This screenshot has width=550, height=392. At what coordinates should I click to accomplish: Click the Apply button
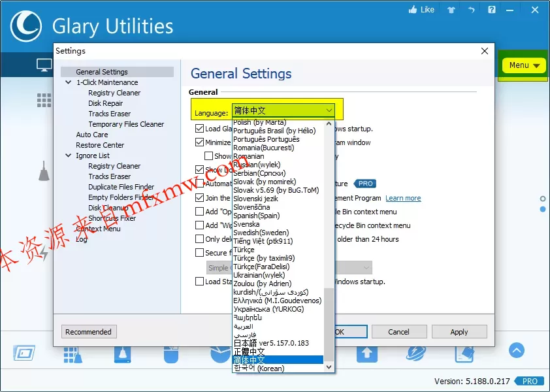point(459,332)
